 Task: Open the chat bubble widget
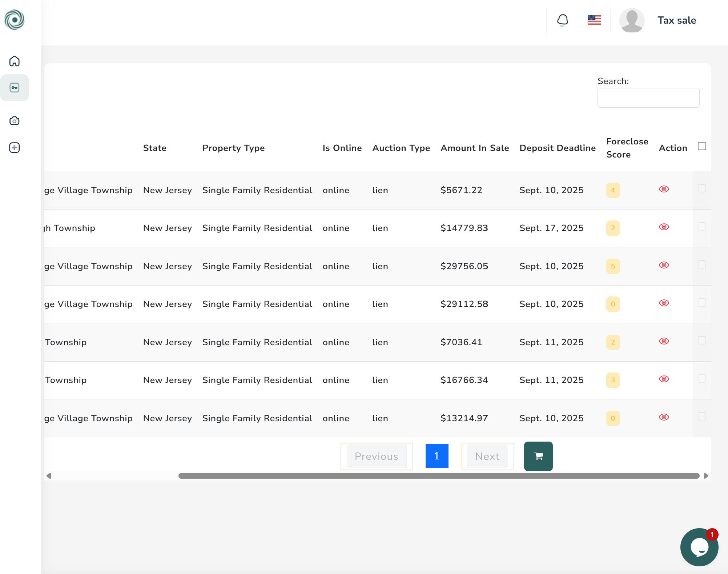pos(699,547)
